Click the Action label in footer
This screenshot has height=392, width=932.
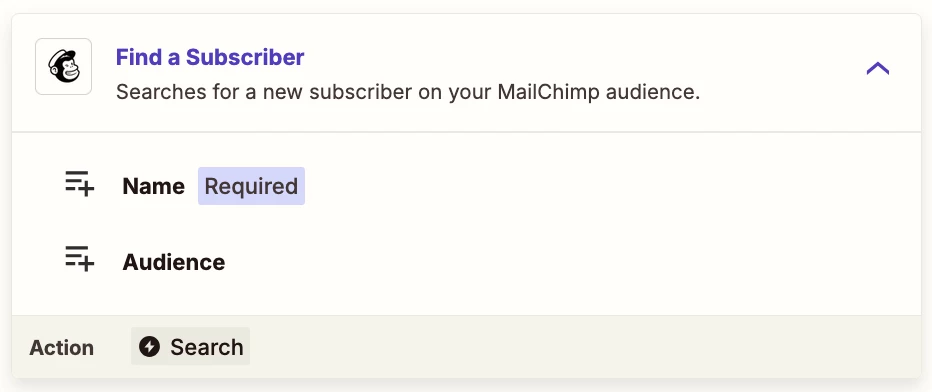(x=61, y=347)
